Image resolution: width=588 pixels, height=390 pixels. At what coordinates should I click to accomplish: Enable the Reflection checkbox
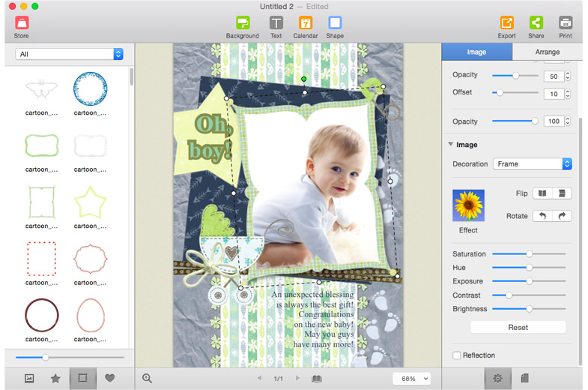[x=456, y=355]
